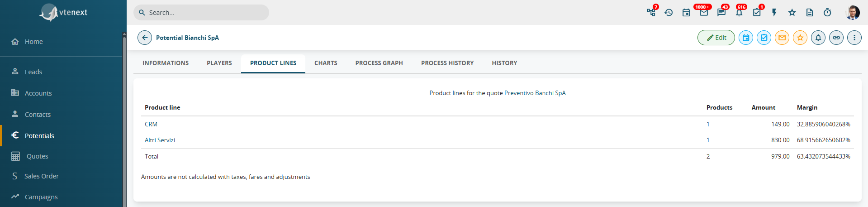Click the Amount column header

pos(763,107)
